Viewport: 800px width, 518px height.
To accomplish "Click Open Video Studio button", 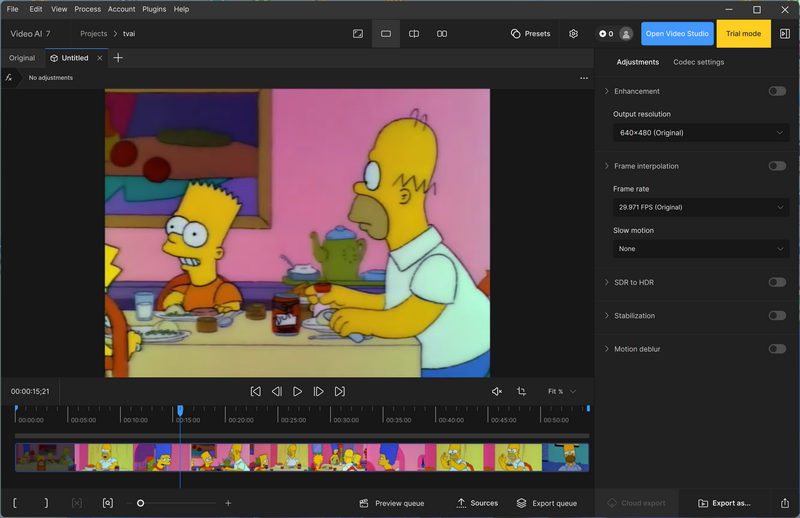I will pos(677,34).
